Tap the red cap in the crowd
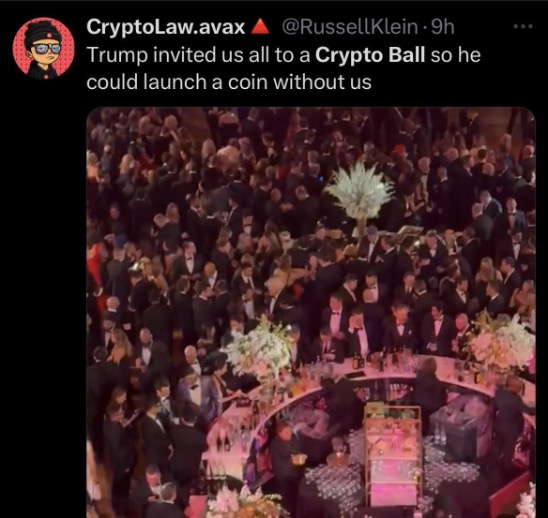The image size is (548, 518). click(x=399, y=149)
